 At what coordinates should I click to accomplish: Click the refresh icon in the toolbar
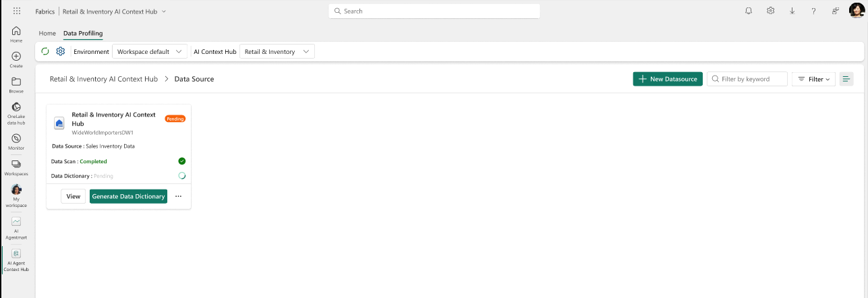(x=45, y=51)
